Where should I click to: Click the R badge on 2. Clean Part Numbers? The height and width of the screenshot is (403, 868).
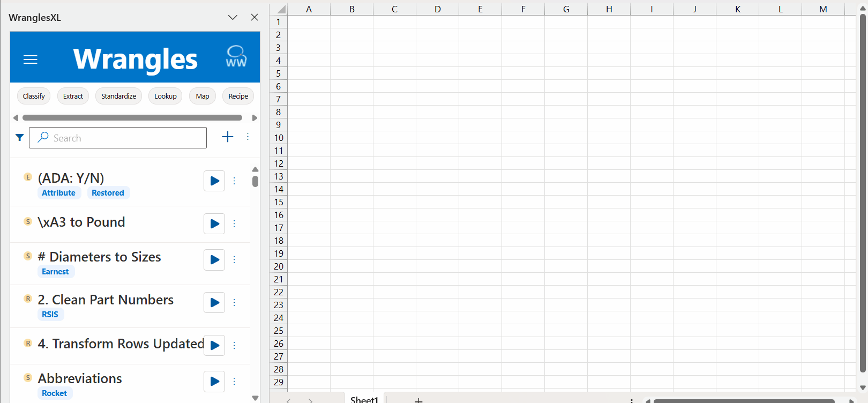coord(28,298)
